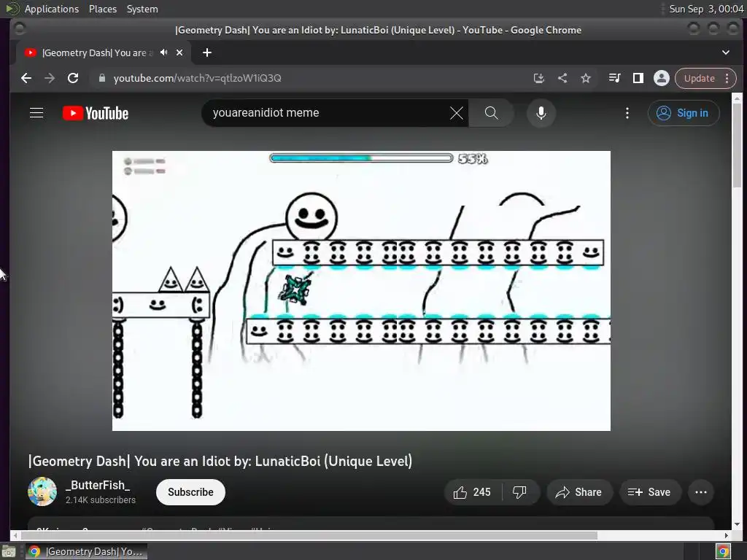Click the Chrome Update button
The height and width of the screenshot is (560, 747).
pyautogui.click(x=700, y=78)
